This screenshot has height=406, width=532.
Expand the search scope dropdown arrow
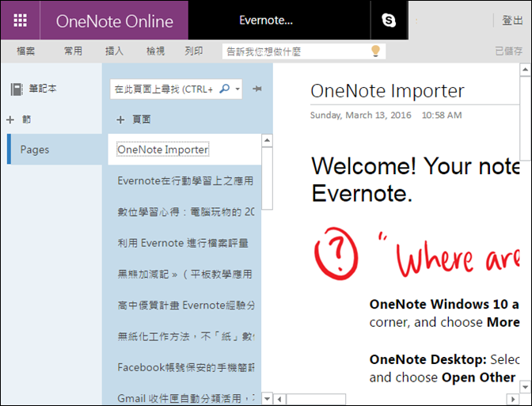coord(237,89)
